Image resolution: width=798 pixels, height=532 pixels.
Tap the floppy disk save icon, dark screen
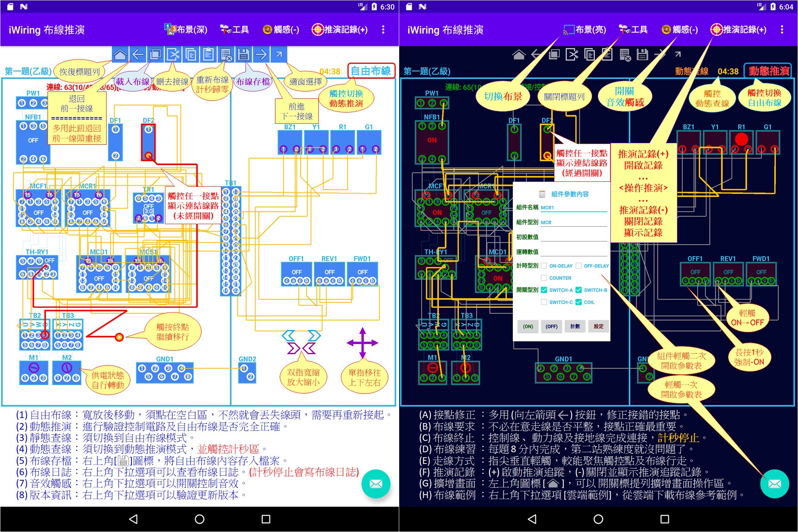tap(642, 54)
